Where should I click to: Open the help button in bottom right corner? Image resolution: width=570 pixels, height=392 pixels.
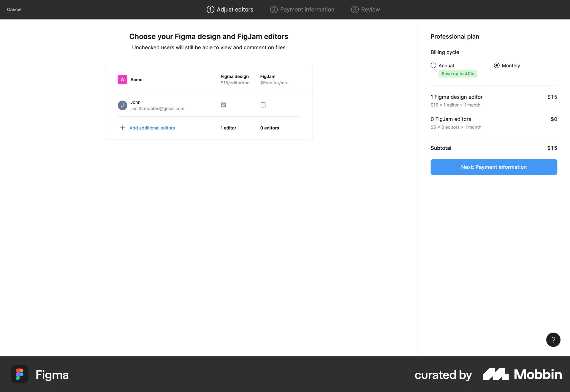point(553,340)
